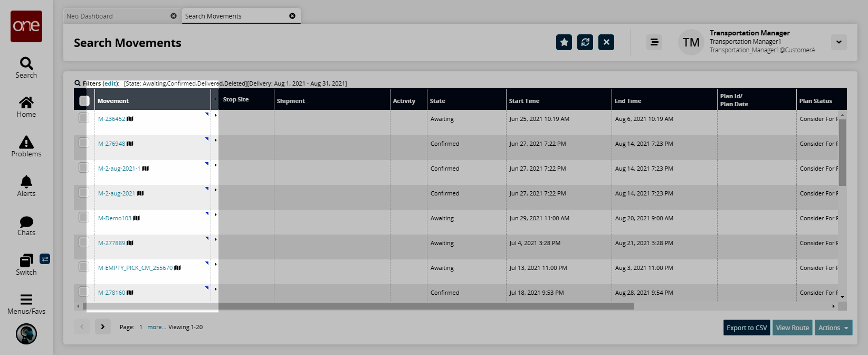The width and height of the screenshot is (868, 355).
Task: Open the hamburger menu near user profile
Action: click(x=654, y=42)
